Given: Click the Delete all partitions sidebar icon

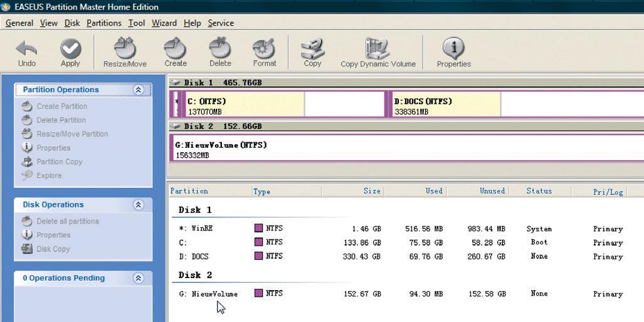Looking at the screenshot, I should 27,221.
